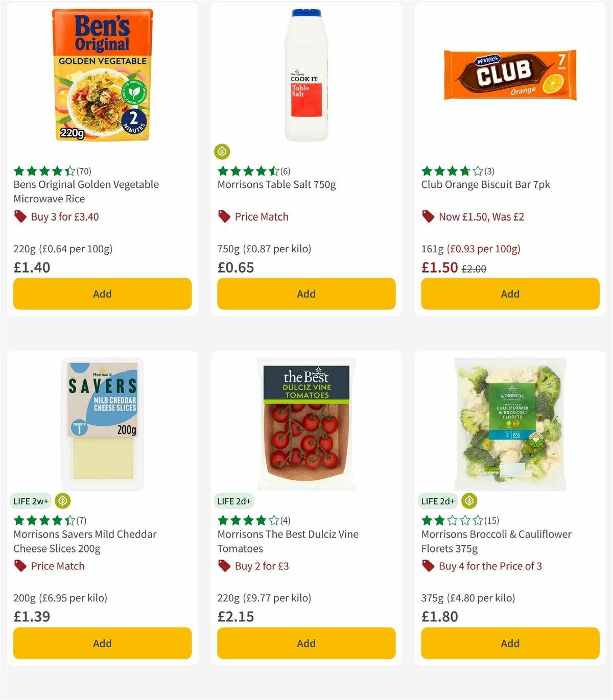Click the LIFE 2w+ label on cheese slices
The image size is (613, 700).
pyautogui.click(x=31, y=501)
